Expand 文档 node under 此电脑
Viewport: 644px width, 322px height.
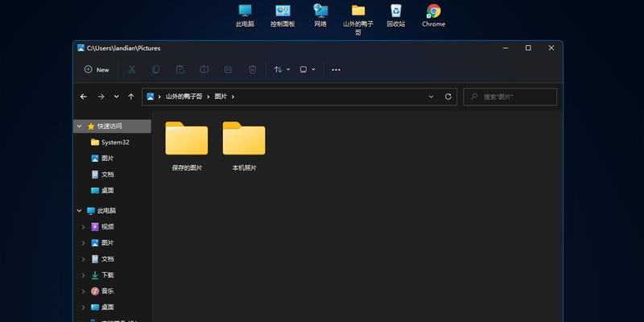pos(84,259)
